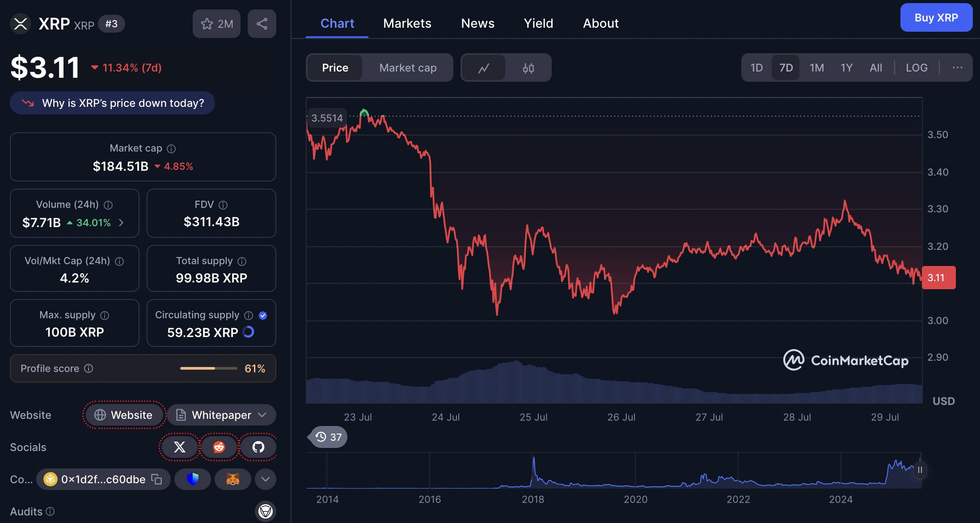
Task: Open Max. supply info icon
Action: tap(105, 315)
